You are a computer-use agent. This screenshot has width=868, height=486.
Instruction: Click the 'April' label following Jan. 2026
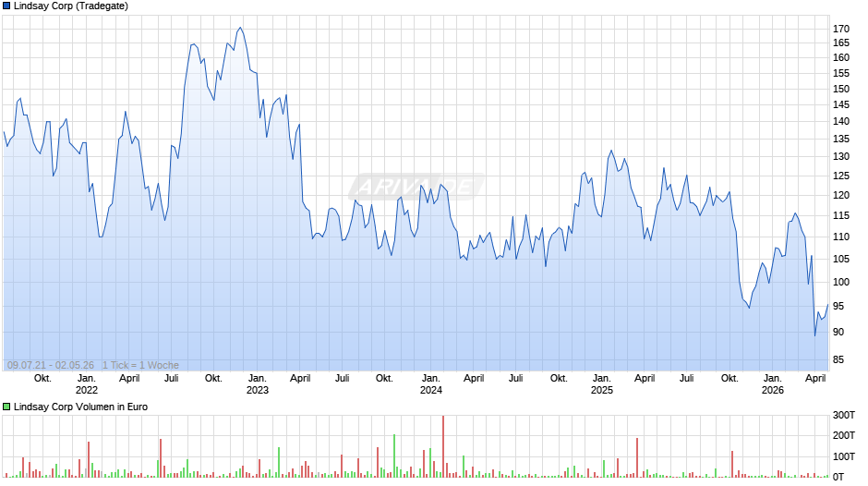(815, 379)
